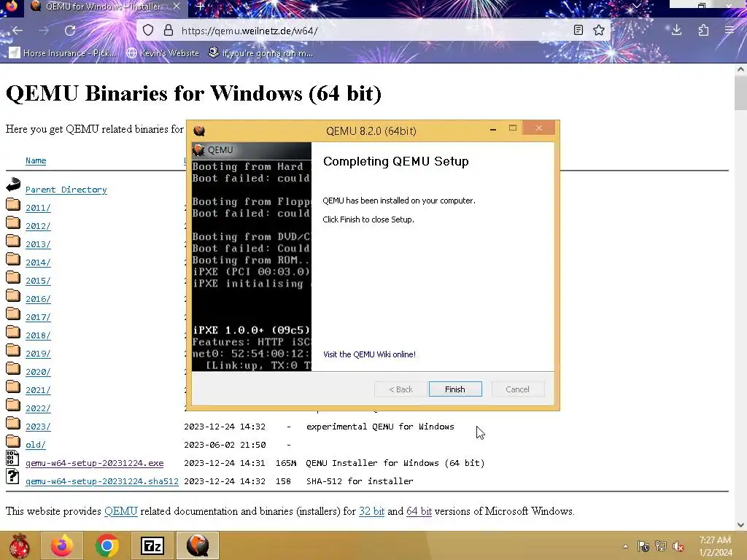This screenshot has width=747, height=560.
Task: Open the Firefox downloads arrow icon
Action: pyautogui.click(x=676, y=31)
